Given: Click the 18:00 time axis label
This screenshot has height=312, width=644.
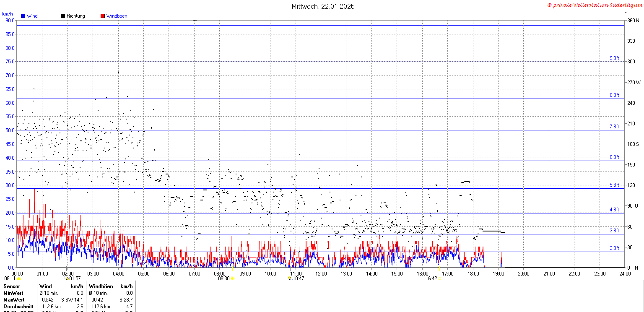Looking at the screenshot, I should (x=473, y=274).
